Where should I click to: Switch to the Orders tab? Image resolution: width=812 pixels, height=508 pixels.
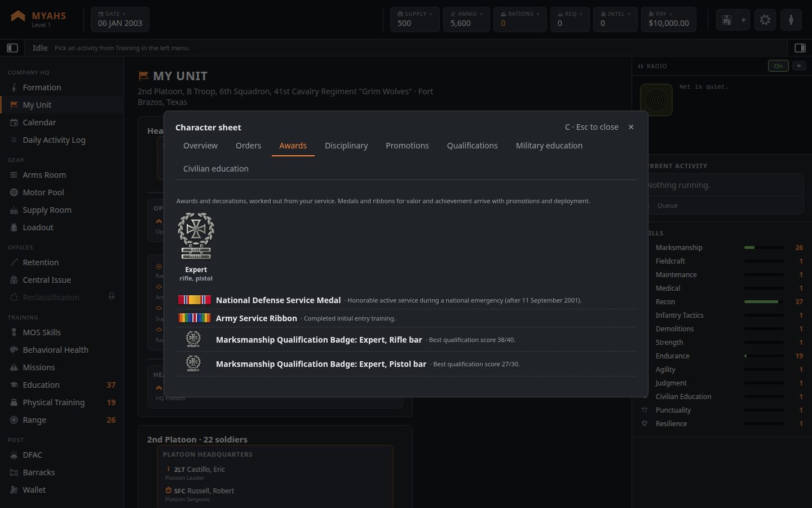(x=248, y=146)
